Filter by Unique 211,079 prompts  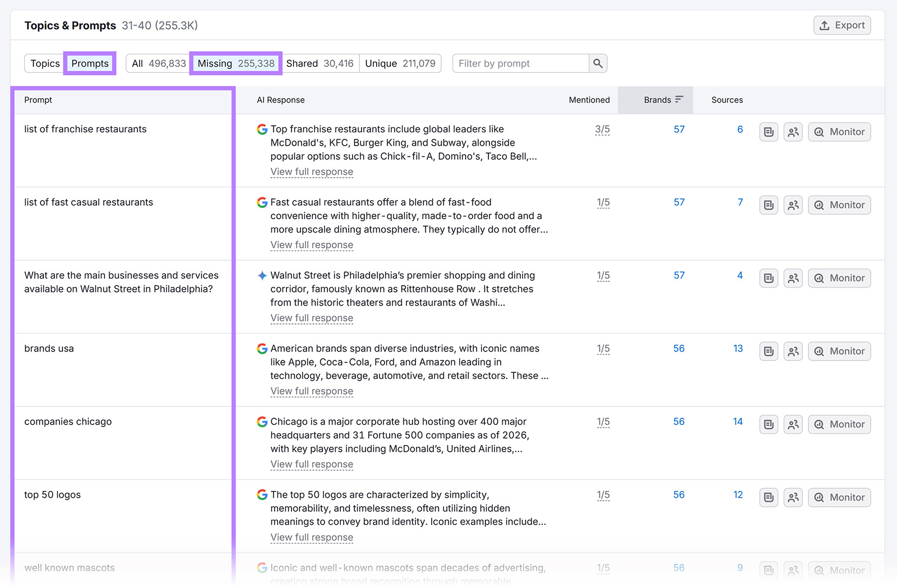(x=400, y=63)
